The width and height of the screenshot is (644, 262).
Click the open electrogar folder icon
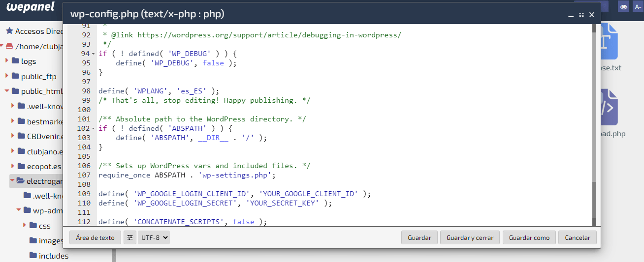click(x=21, y=181)
